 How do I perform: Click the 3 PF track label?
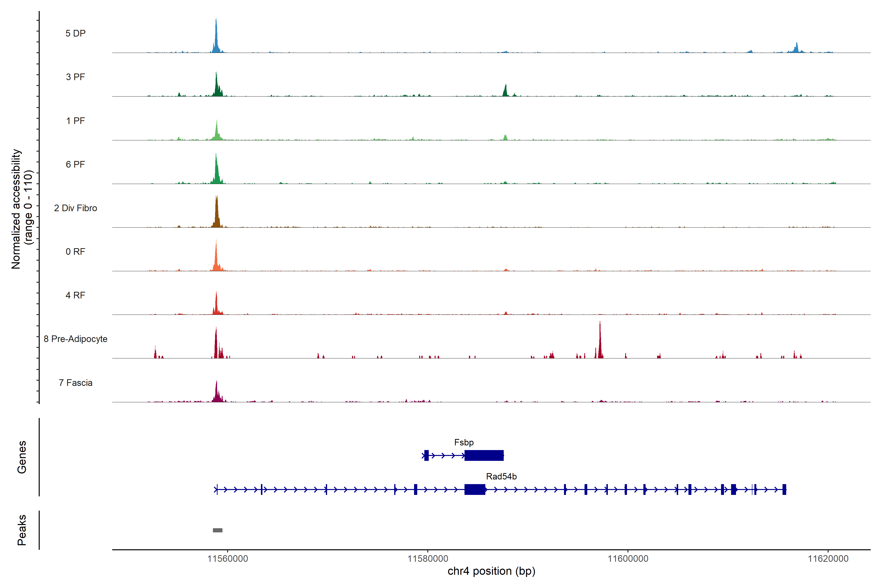coord(75,77)
